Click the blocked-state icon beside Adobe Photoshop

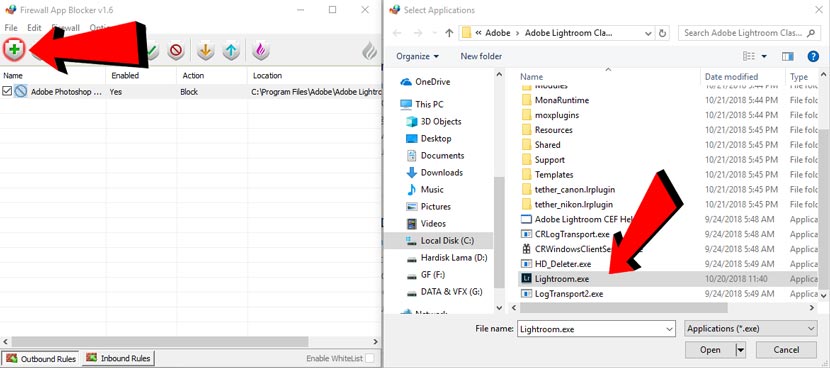(21, 92)
